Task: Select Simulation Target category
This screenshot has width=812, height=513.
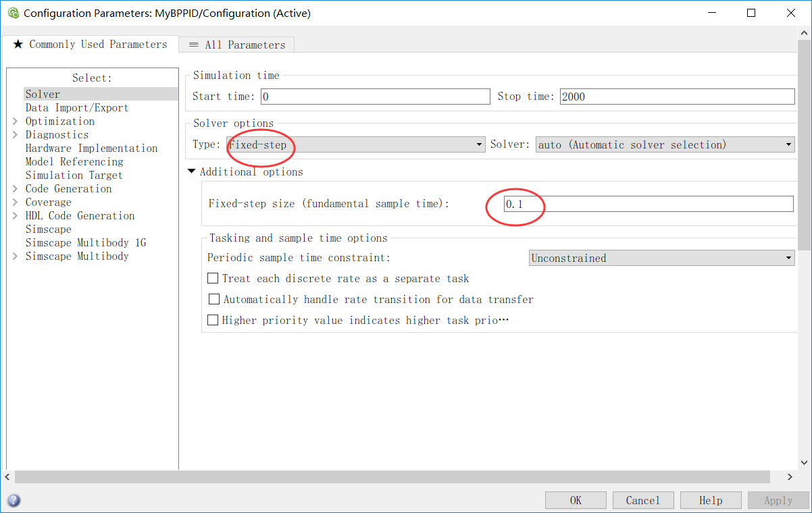Action: click(x=74, y=175)
